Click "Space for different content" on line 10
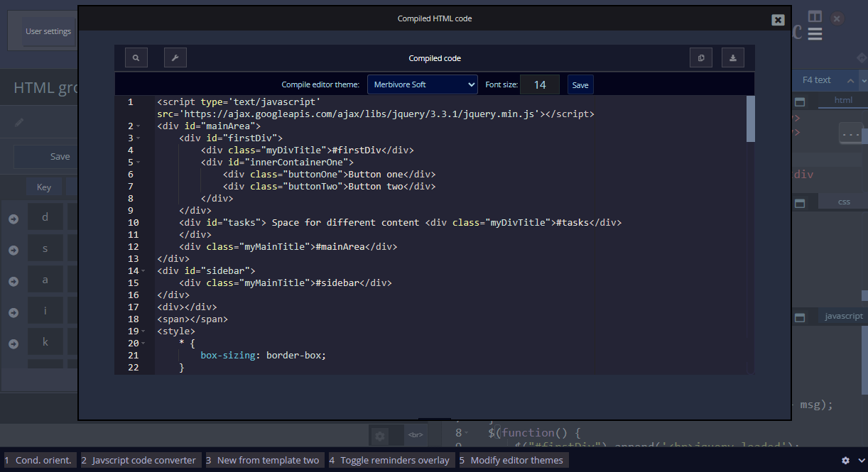 pyautogui.click(x=346, y=223)
